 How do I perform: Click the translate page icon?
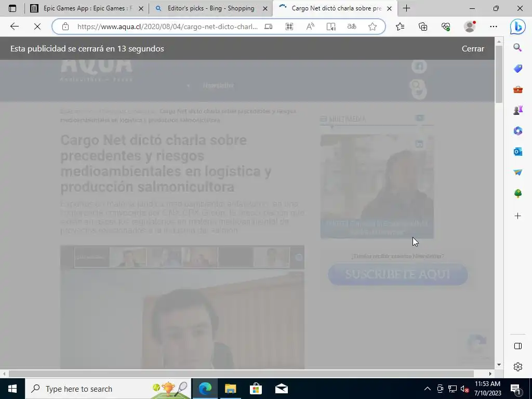pos(352,26)
